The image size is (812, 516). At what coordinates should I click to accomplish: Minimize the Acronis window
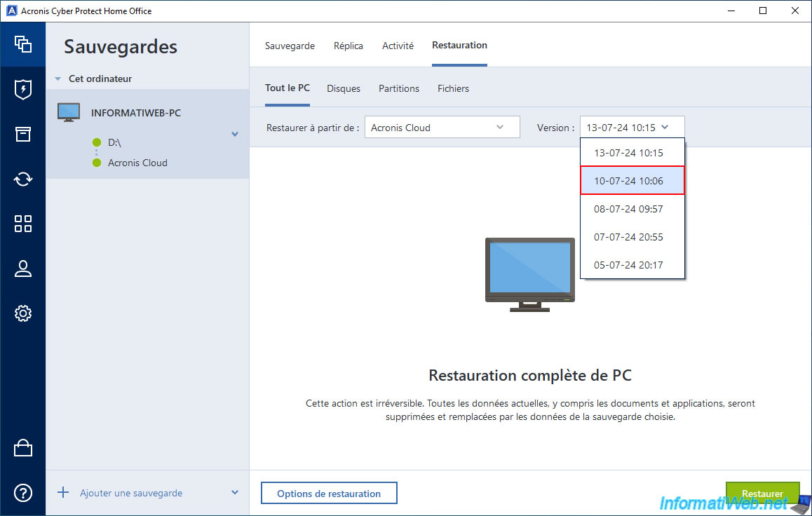[731, 11]
